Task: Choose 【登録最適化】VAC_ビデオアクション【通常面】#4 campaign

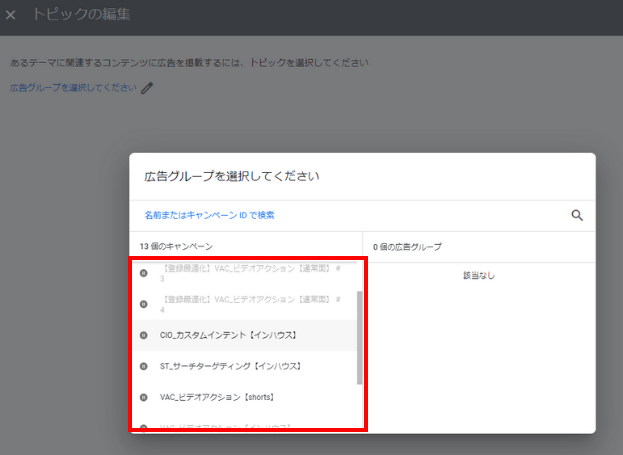Action: 250,303
